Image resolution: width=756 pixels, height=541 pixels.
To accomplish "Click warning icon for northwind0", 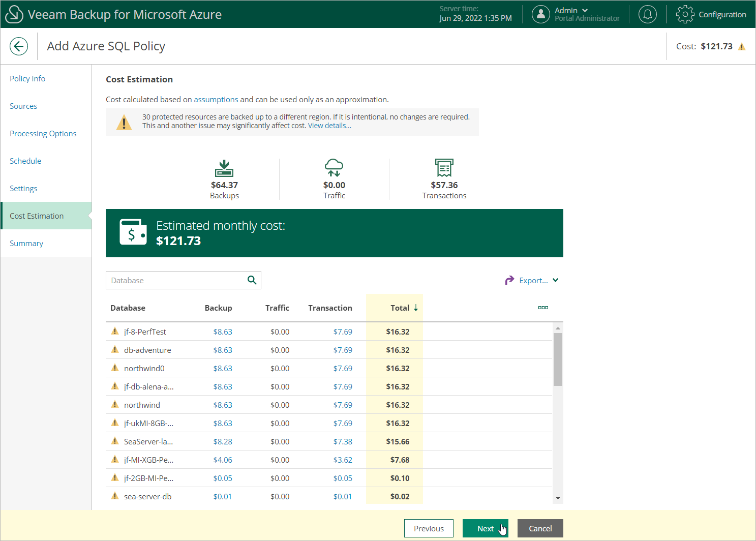I will [x=115, y=368].
